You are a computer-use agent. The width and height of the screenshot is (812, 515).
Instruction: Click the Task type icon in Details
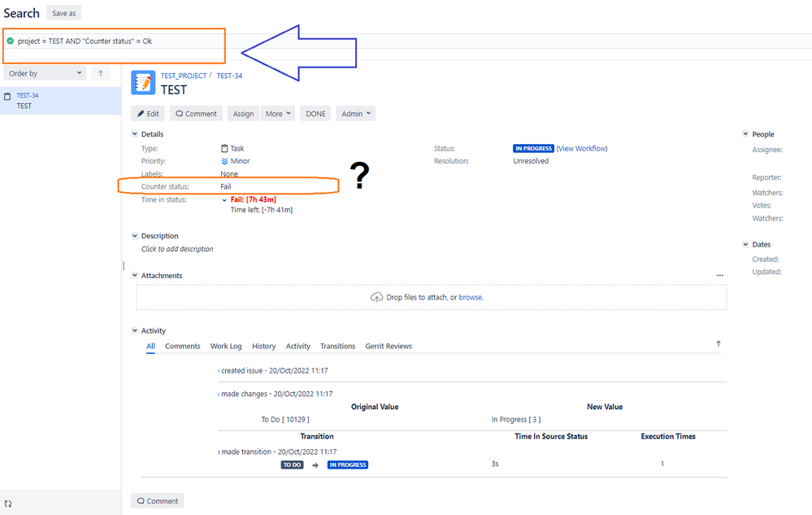(x=224, y=148)
